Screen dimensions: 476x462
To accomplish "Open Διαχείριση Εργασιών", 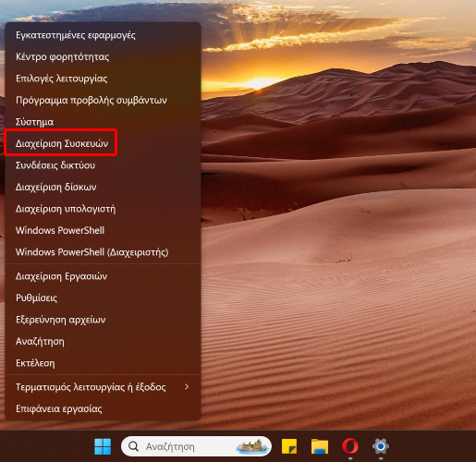I will click(x=61, y=276).
